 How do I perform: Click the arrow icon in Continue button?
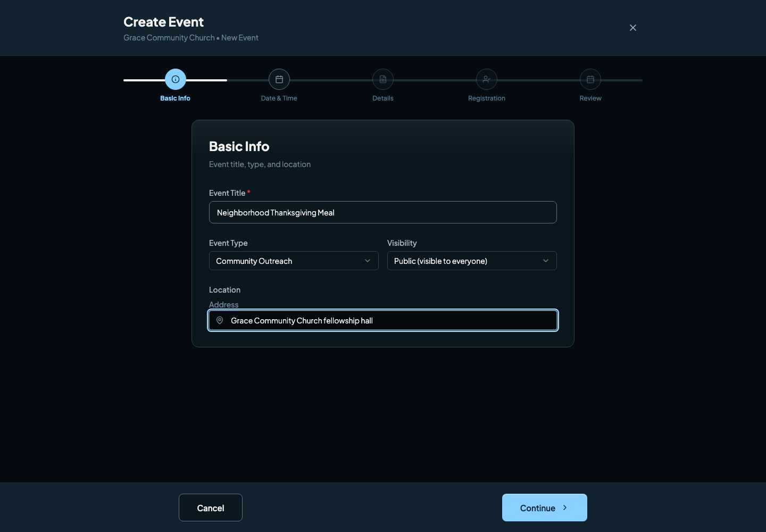565,508
